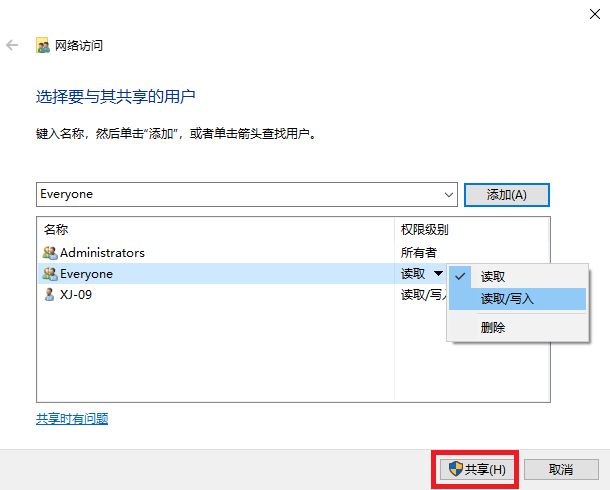Click the shield icon on the 共享 button
This screenshot has height=490, width=610.
tap(455, 469)
